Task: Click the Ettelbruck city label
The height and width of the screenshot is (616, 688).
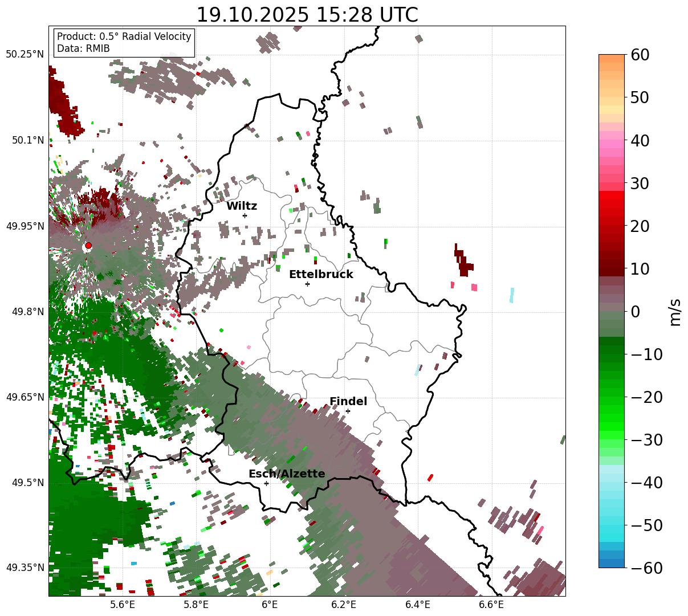Action: coord(321,275)
